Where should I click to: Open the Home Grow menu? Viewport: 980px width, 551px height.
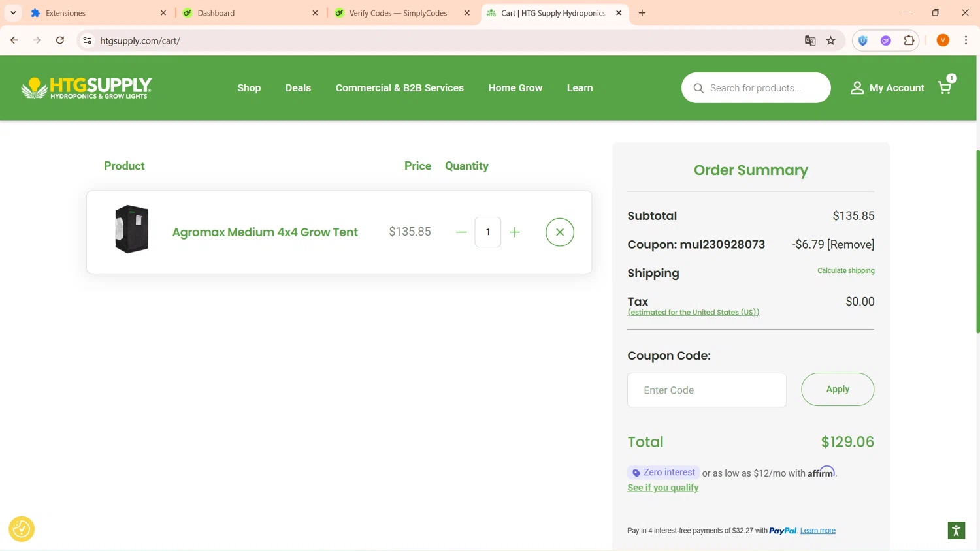(x=515, y=87)
